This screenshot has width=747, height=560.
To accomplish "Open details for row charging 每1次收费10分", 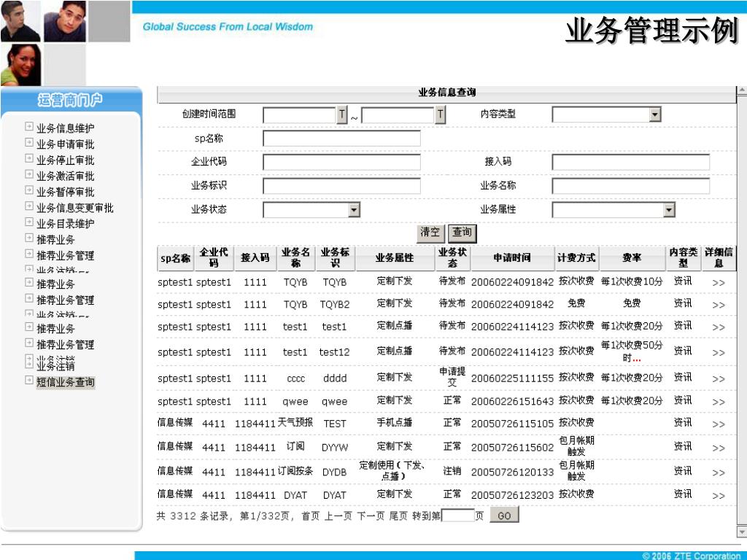I will click(719, 283).
